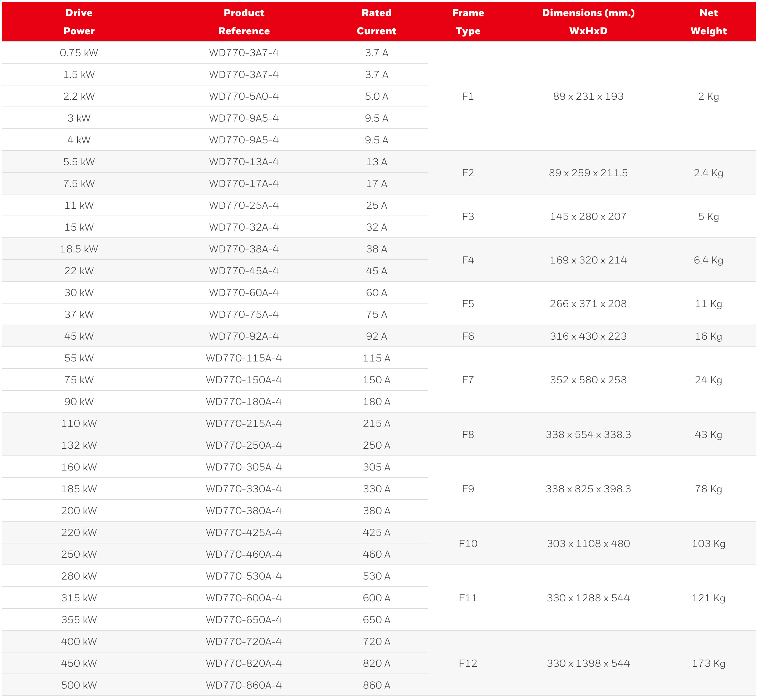The width and height of the screenshot is (760, 700).
Task: Click product reference WD770-17A-4
Action: pos(244,184)
